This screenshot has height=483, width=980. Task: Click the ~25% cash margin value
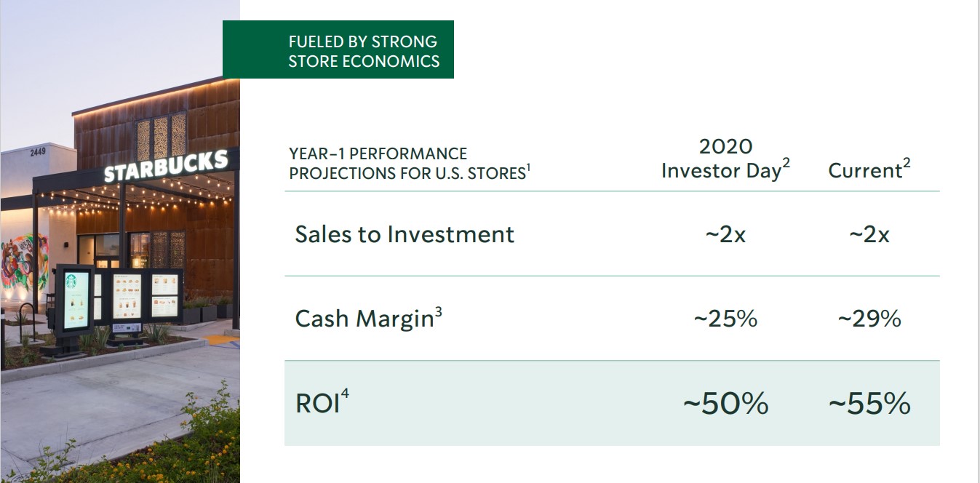point(725,319)
